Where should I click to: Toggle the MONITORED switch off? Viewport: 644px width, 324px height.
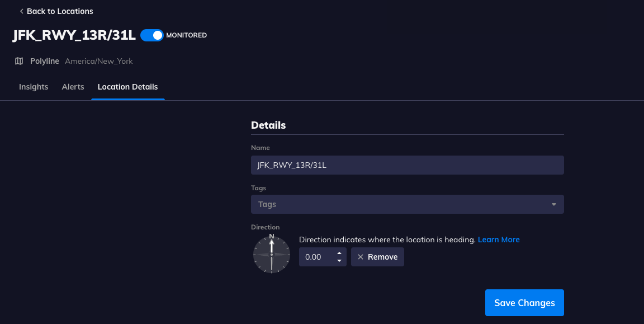pos(152,35)
